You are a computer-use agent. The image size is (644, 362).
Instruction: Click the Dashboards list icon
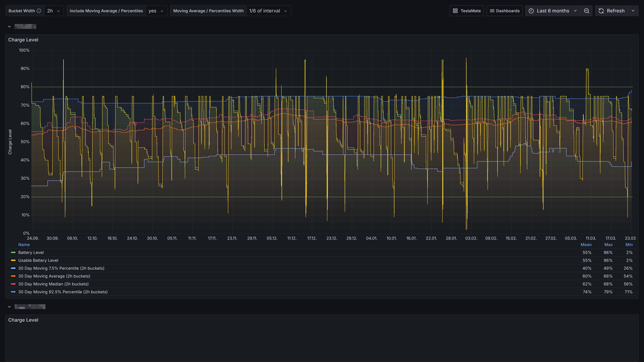click(x=492, y=11)
